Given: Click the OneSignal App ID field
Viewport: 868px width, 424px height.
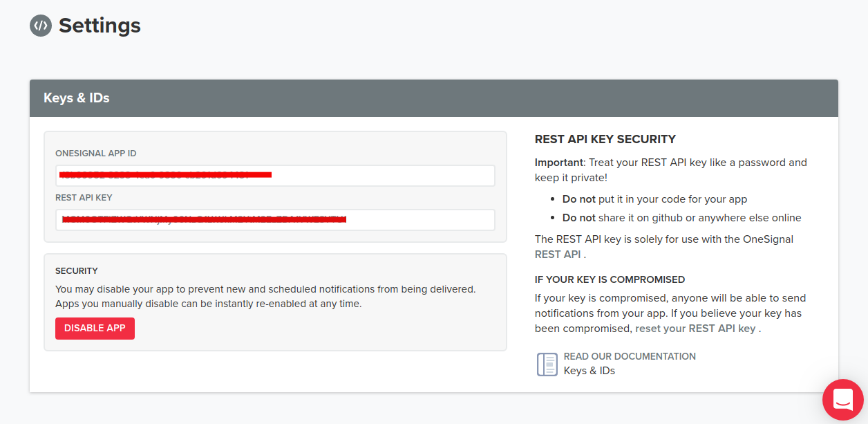Looking at the screenshot, I should [x=275, y=176].
